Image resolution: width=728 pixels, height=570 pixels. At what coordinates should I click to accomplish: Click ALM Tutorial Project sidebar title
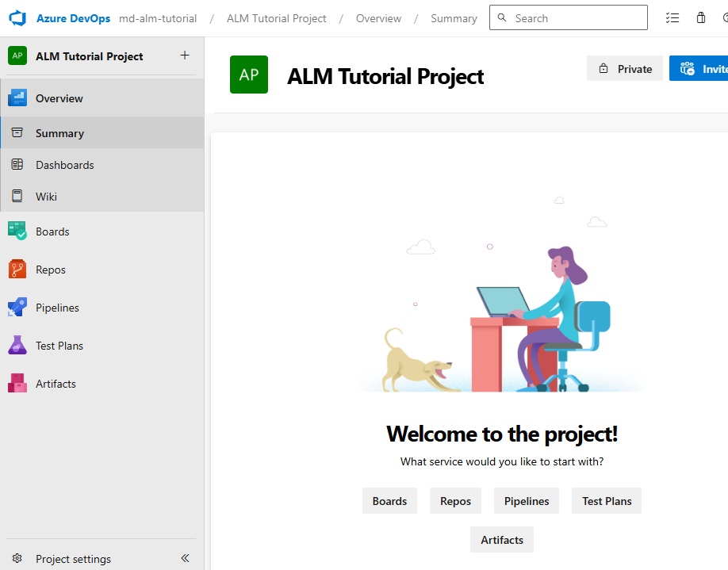pos(89,56)
